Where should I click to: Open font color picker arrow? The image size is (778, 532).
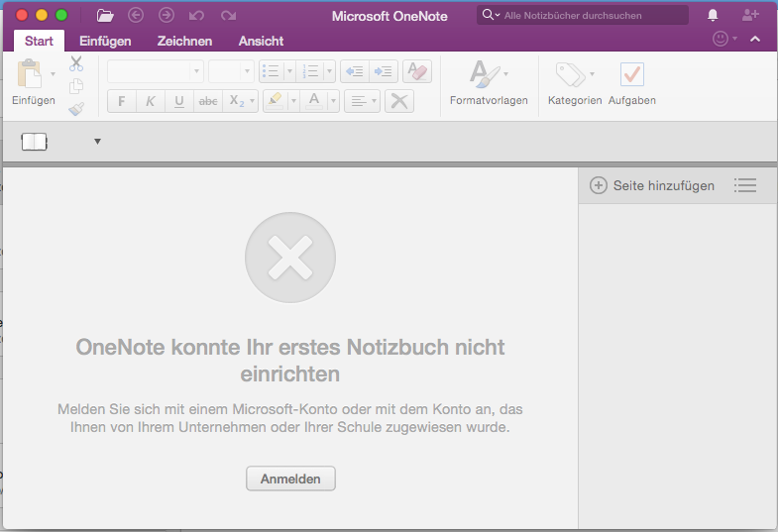pyautogui.click(x=333, y=102)
